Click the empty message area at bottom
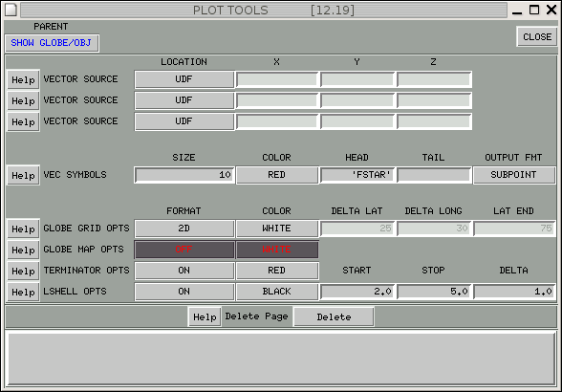Screen dimensions: 562x392 tap(281, 359)
